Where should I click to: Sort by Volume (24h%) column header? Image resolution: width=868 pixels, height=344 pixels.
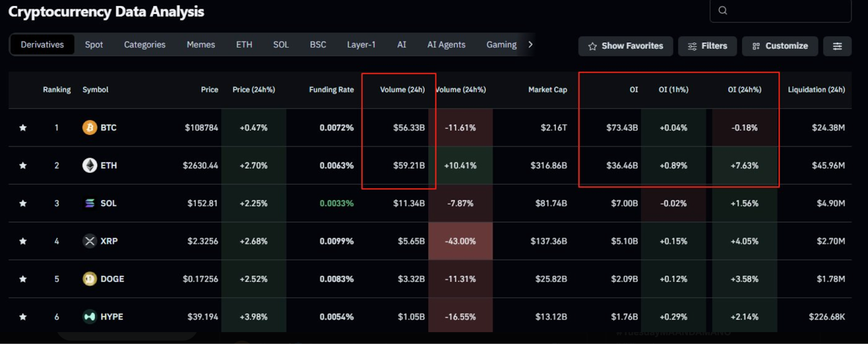tap(461, 90)
